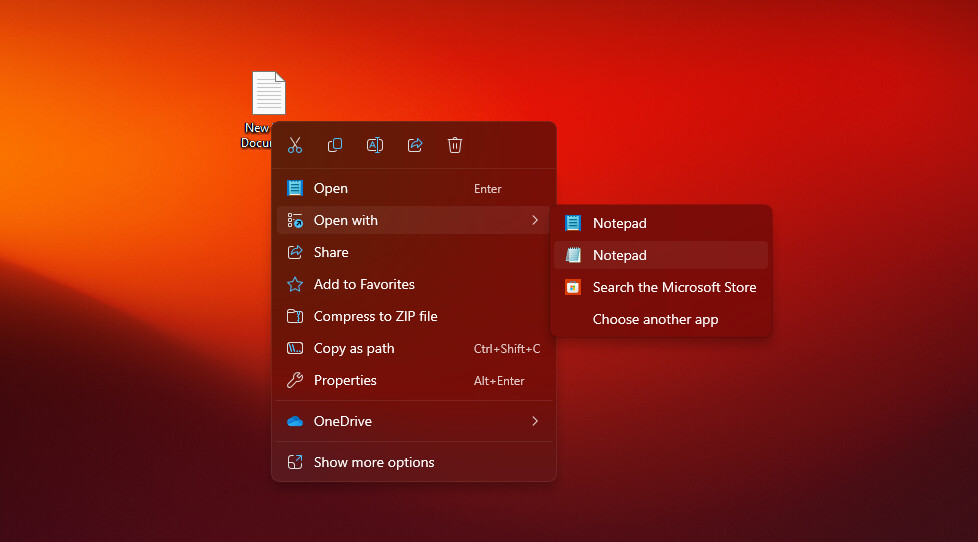This screenshot has height=542, width=978.
Task: Click the New Text Document desktop icon
Action: coord(268,95)
